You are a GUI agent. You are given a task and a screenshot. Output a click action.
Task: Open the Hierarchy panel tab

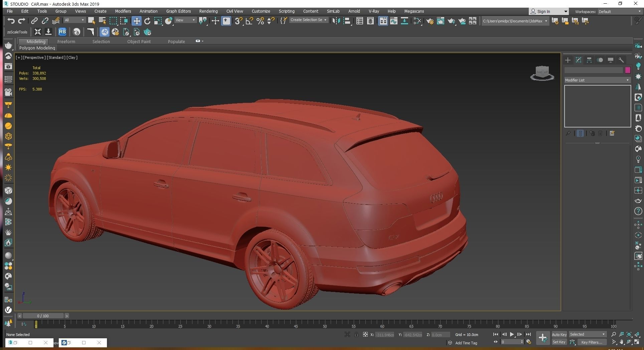(x=589, y=60)
